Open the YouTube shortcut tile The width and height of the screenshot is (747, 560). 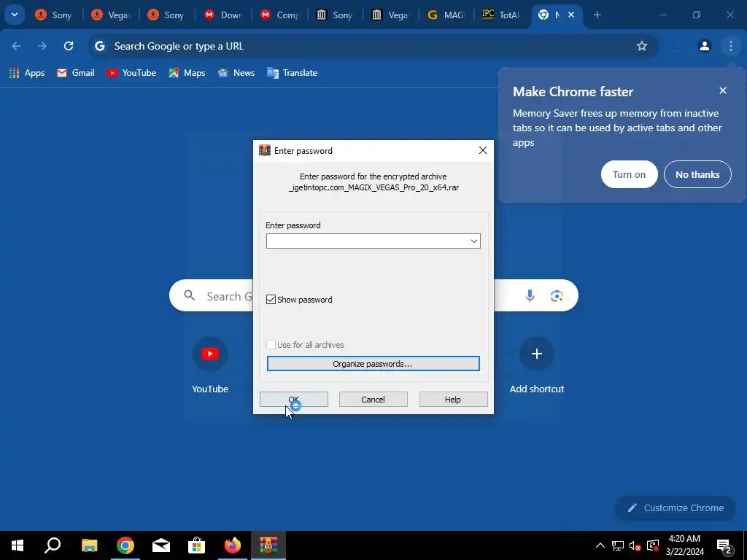(x=210, y=365)
